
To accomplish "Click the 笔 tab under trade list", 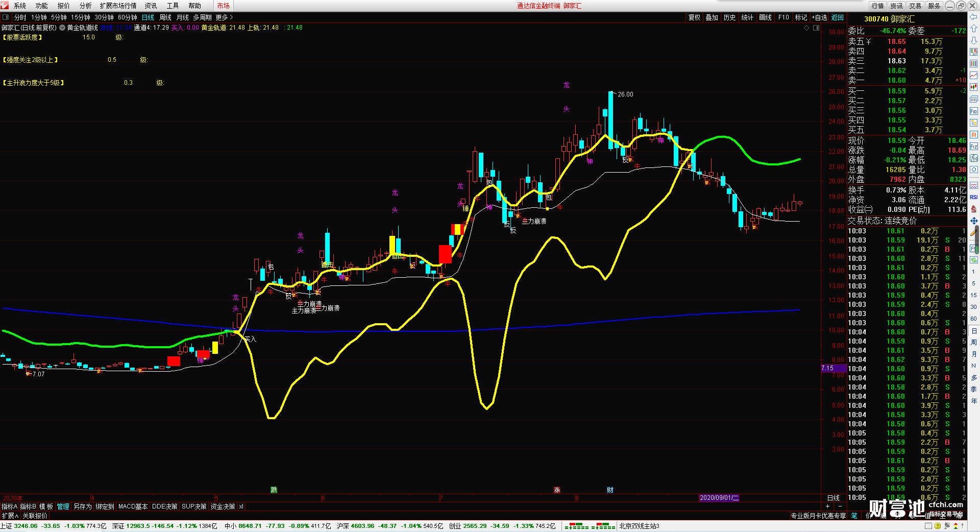I will pyautogui.click(x=854, y=516).
